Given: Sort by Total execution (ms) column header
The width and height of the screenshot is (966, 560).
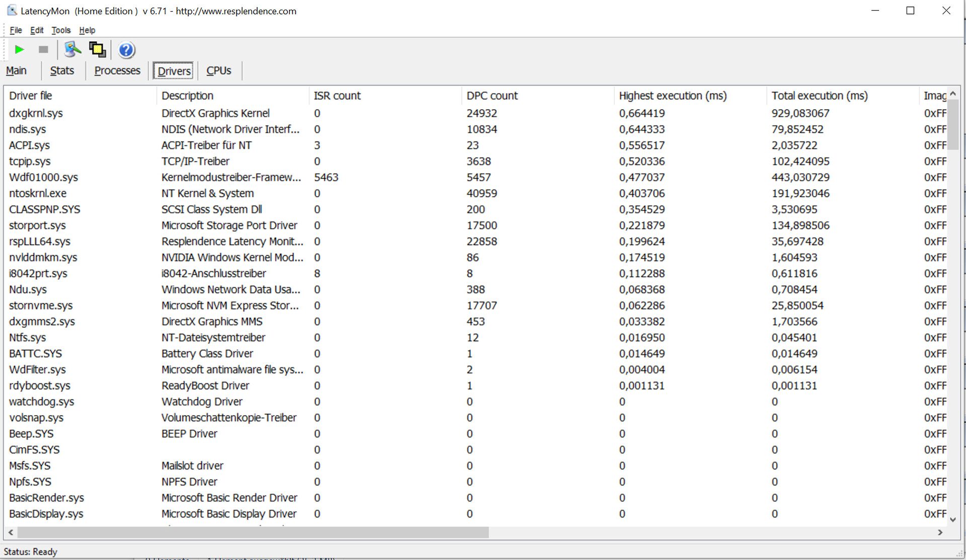Looking at the screenshot, I should [843, 96].
